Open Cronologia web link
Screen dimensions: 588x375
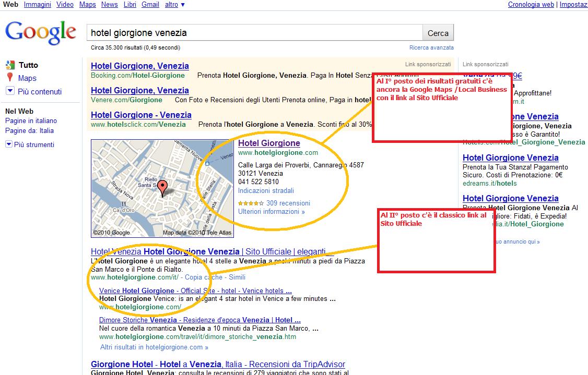(531, 5)
